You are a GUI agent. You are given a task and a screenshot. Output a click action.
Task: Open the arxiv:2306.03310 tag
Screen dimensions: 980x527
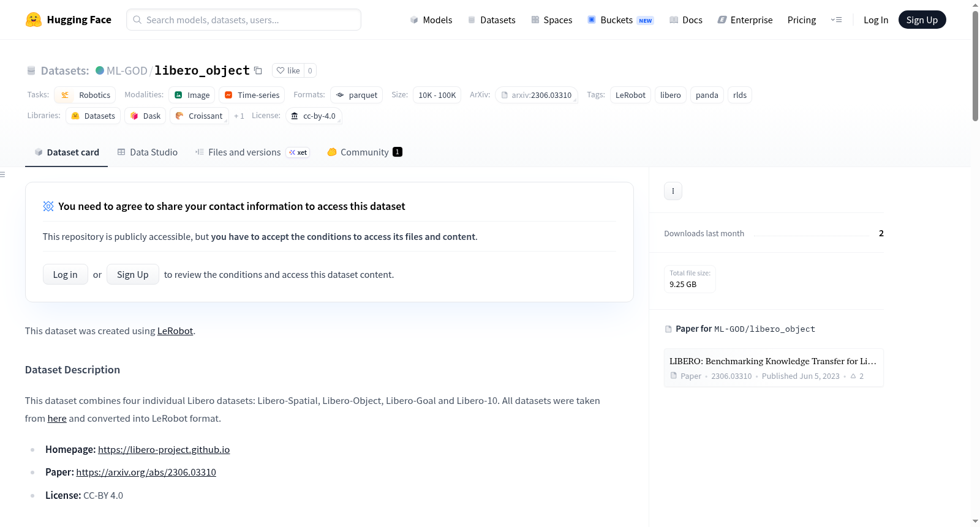pyautogui.click(x=537, y=95)
